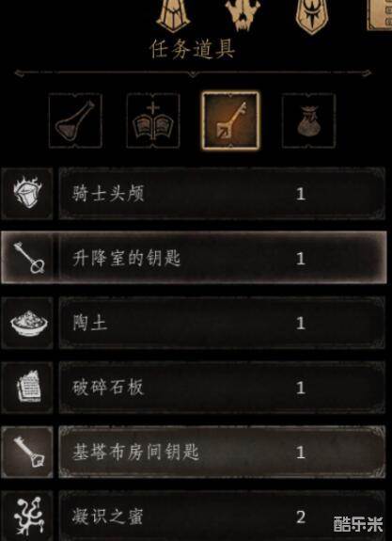The height and width of the screenshot is (541, 392).
Task: Select the potion flask category tab
Action: pos(75,120)
